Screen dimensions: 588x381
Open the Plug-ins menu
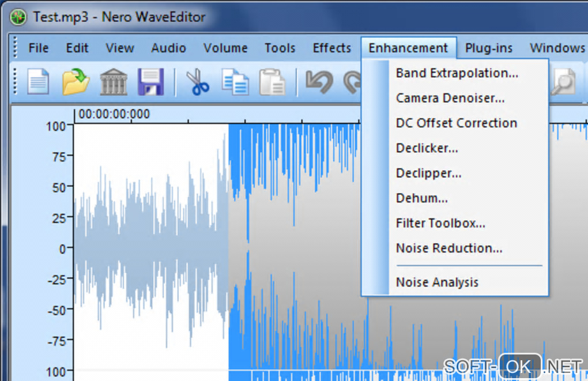click(x=489, y=48)
